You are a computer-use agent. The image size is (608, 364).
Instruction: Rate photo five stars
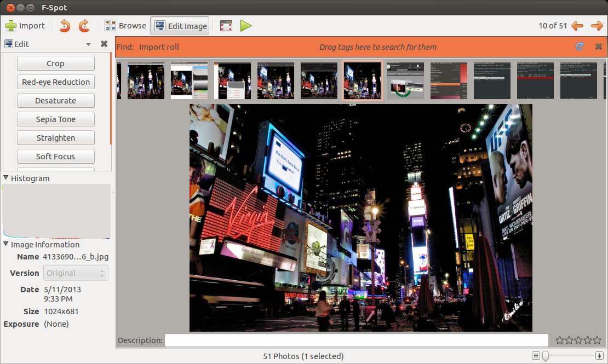pyautogui.click(x=597, y=340)
